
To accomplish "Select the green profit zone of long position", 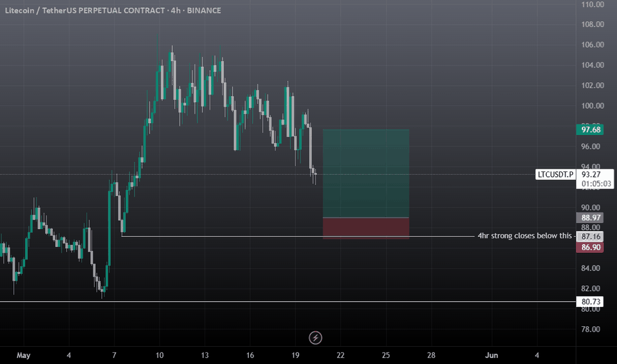I will [x=366, y=173].
